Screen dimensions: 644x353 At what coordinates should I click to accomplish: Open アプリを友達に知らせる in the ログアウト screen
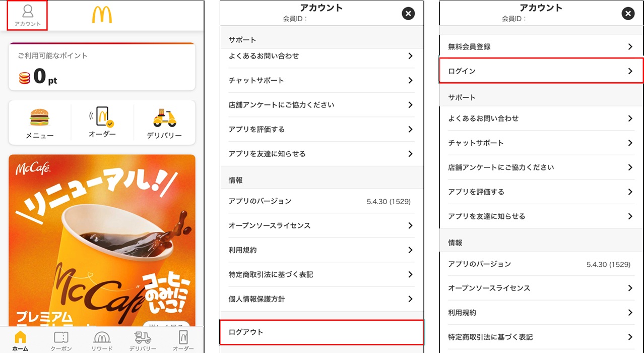click(x=321, y=154)
